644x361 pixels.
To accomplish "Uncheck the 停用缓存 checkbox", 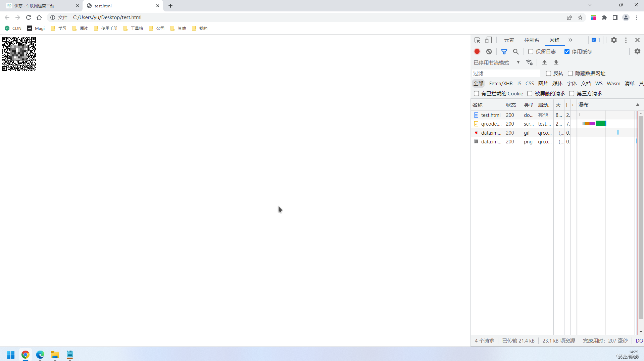I will (567, 51).
